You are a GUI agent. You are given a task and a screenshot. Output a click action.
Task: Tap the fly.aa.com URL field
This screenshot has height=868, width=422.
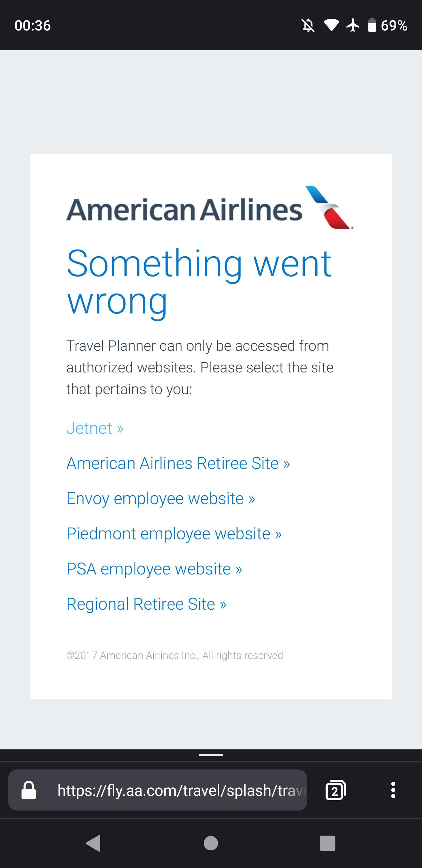click(158, 790)
